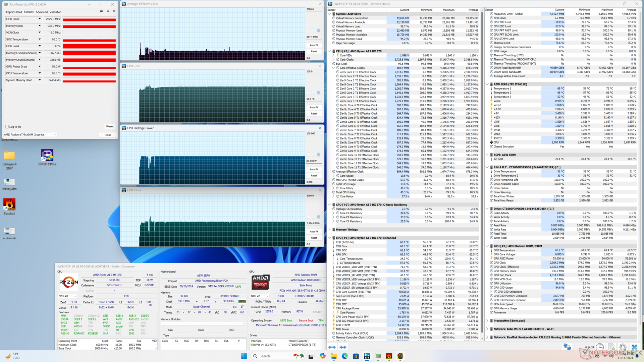Click the GPU-Z screenshot camera icon
644x362 pixels.
coord(101,11)
